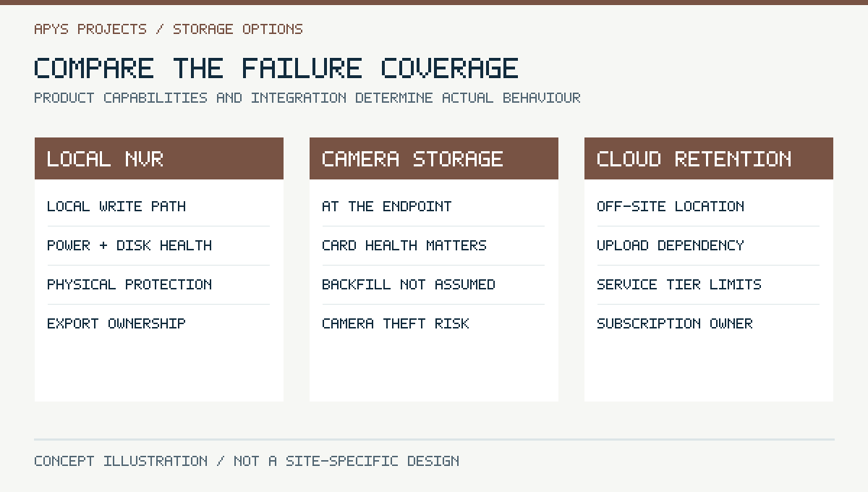Click the 'PHYSICAL PROTECTION' row

(x=158, y=284)
